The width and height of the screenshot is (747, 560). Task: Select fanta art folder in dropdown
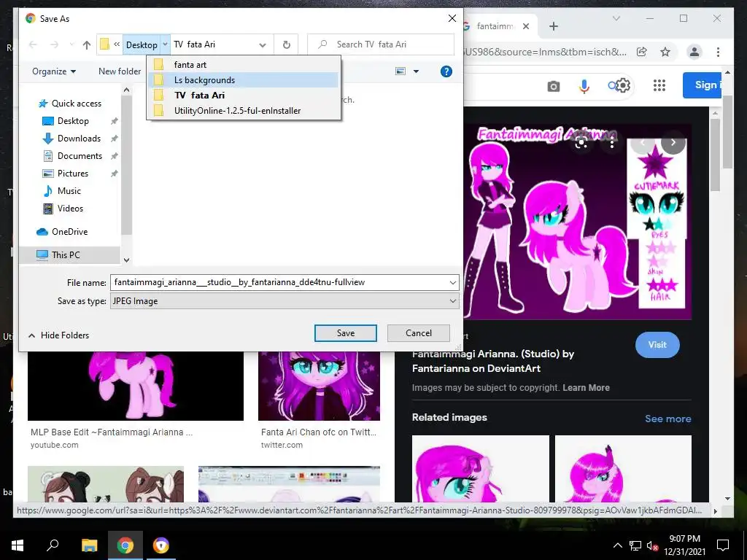(x=244, y=65)
